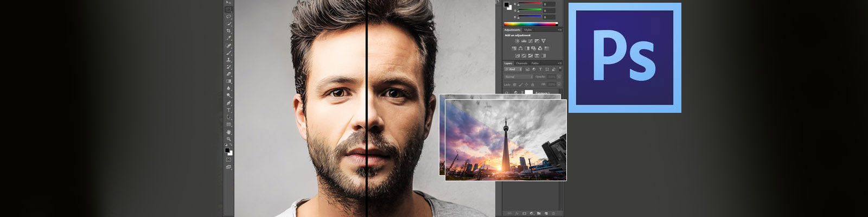The height and width of the screenshot is (217, 868).
Task: Click the CN Tower sunset photo thumbnail
Action: [x=506, y=140]
